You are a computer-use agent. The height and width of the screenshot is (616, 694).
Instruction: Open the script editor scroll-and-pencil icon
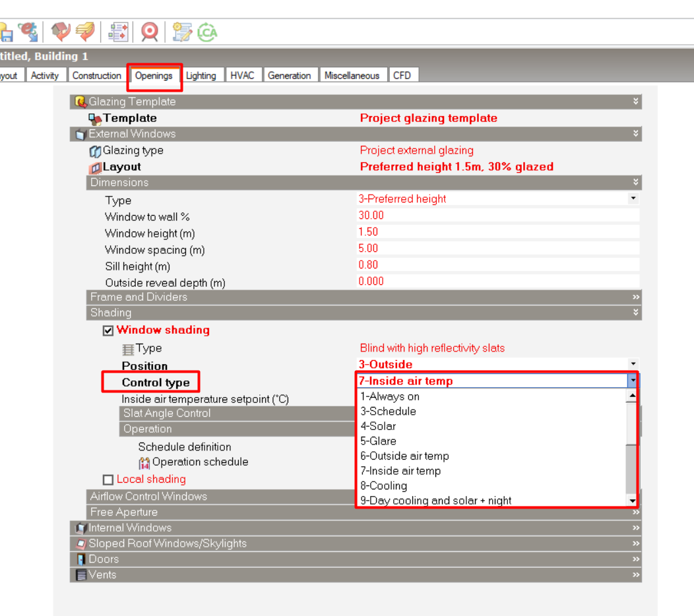click(181, 32)
